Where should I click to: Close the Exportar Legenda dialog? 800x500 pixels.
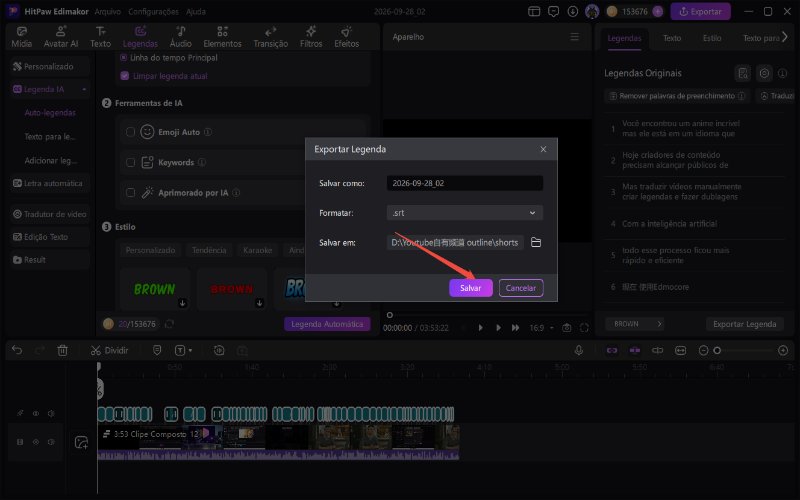543,149
